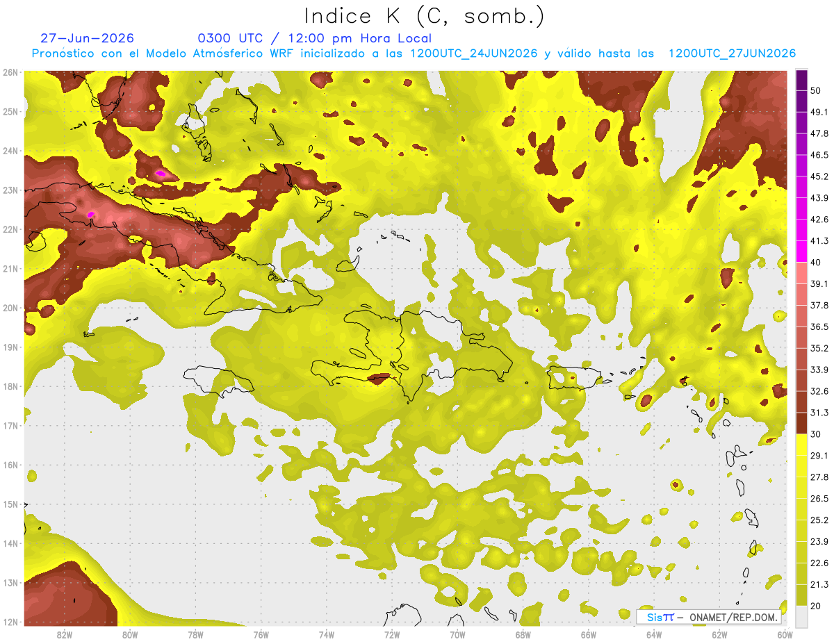Click the colorbar value 21.3
The height and width of the screenshot is (644, 834).
tap(819, 585)
